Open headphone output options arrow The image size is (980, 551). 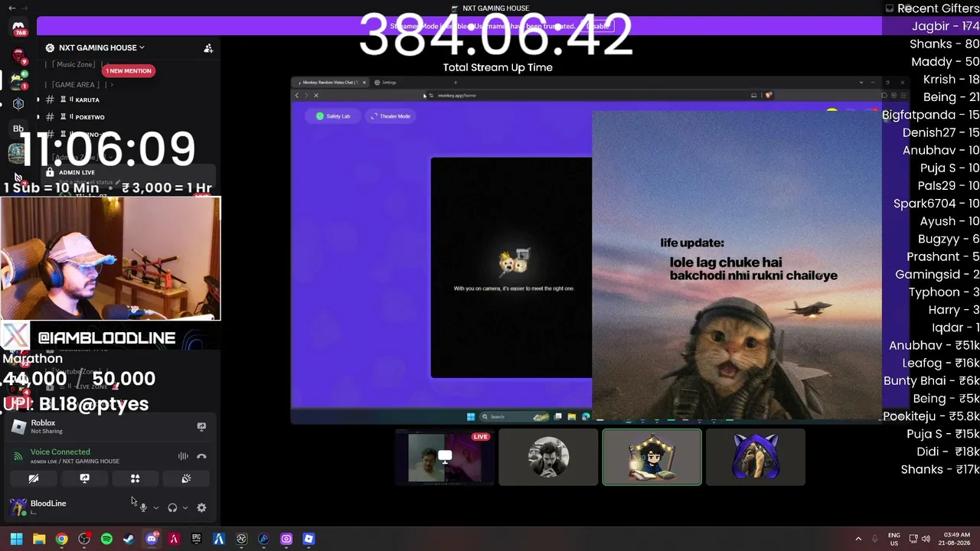click(185, 507)
